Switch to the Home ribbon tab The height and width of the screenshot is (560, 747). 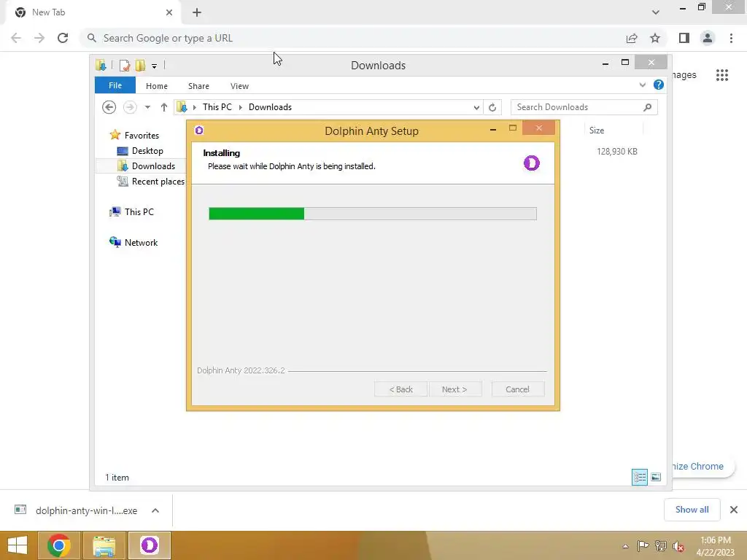[x=157, y=86]
